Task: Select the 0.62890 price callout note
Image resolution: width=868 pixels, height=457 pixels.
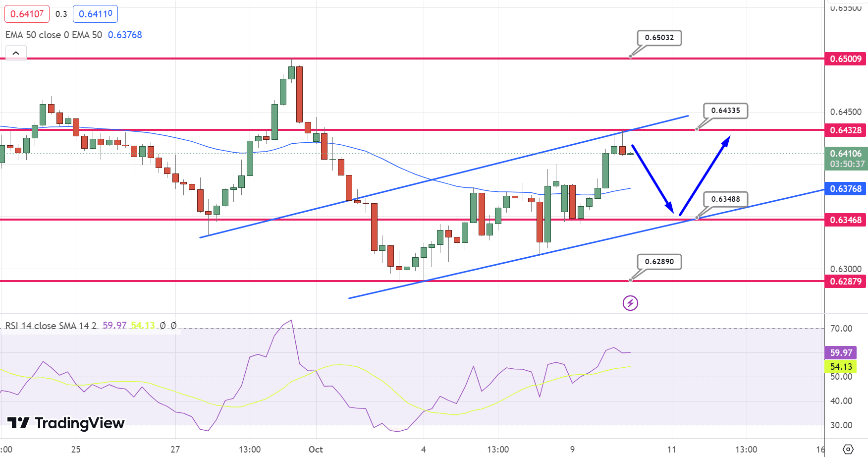Action: pos(659,262)
